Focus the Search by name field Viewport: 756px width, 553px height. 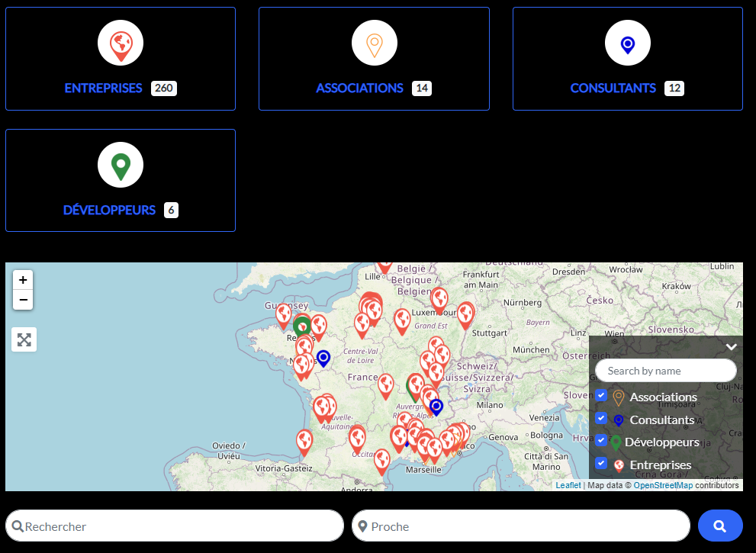coord(666,371)
